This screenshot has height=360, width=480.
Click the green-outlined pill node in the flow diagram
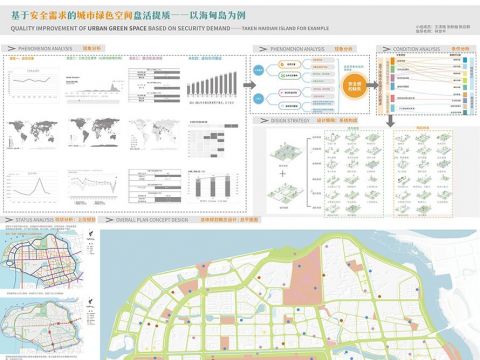point(290,76)
